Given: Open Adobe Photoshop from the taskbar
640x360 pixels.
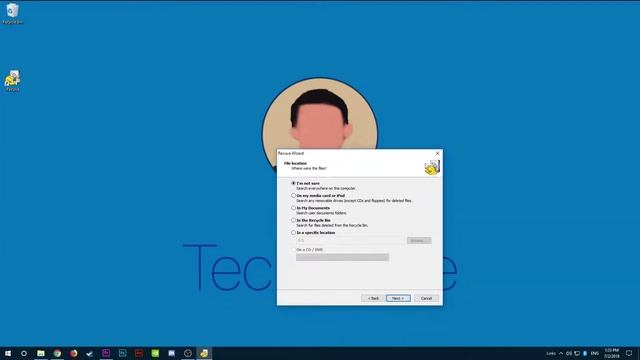Looking at the screenshot, I should point(122,353).
